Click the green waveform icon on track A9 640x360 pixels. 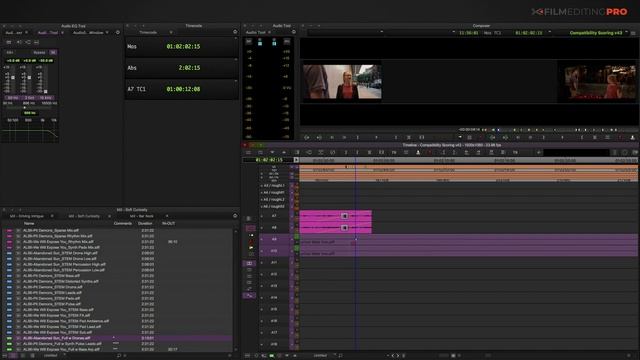(297, 237)
